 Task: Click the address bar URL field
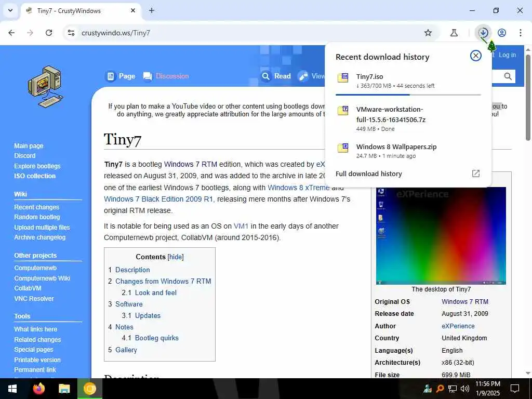(x=248, y=33)
